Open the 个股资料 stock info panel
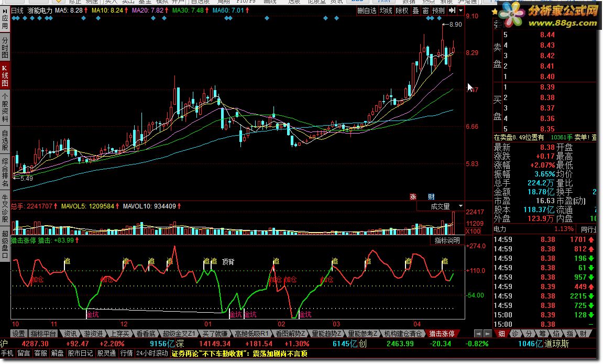 (x=5, y=108)
